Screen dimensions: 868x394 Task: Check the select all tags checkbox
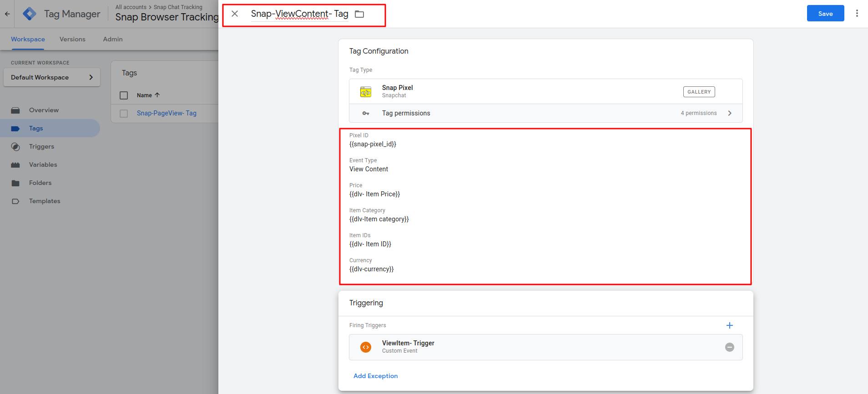point(124,95)
